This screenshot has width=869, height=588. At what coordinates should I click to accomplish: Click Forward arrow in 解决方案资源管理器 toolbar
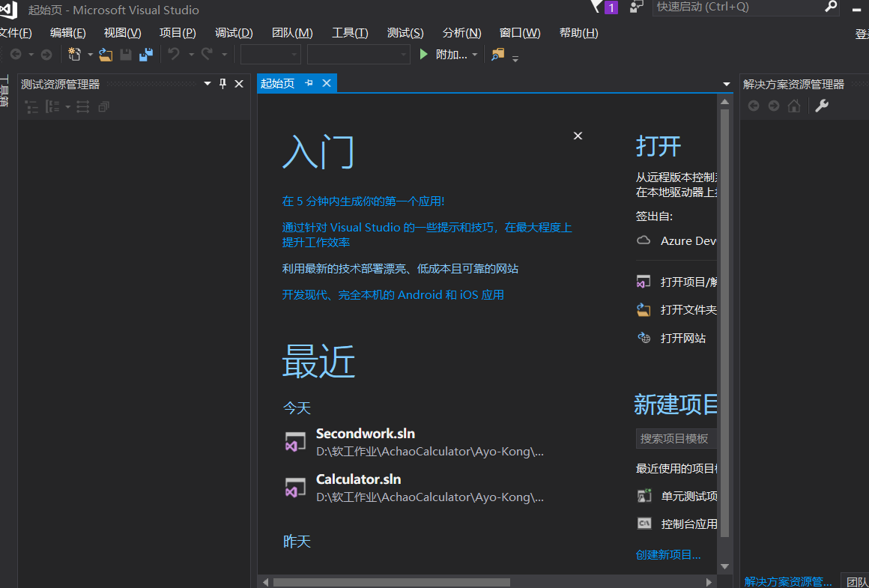tap(774, 106)
